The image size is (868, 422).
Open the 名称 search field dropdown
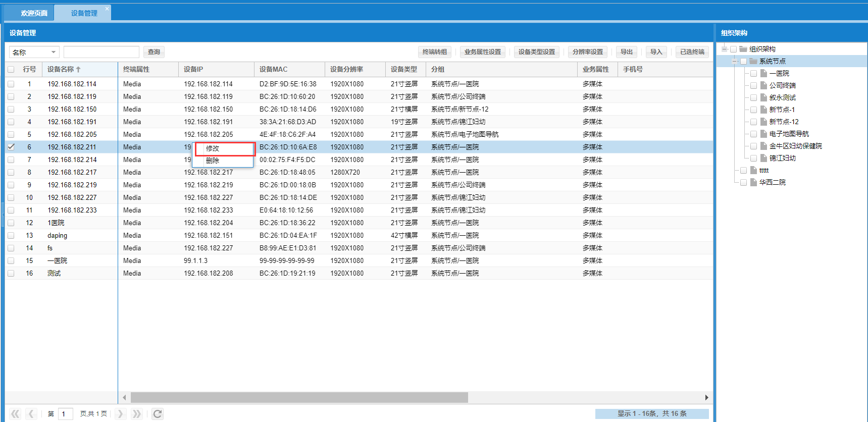tap(53, 52)
